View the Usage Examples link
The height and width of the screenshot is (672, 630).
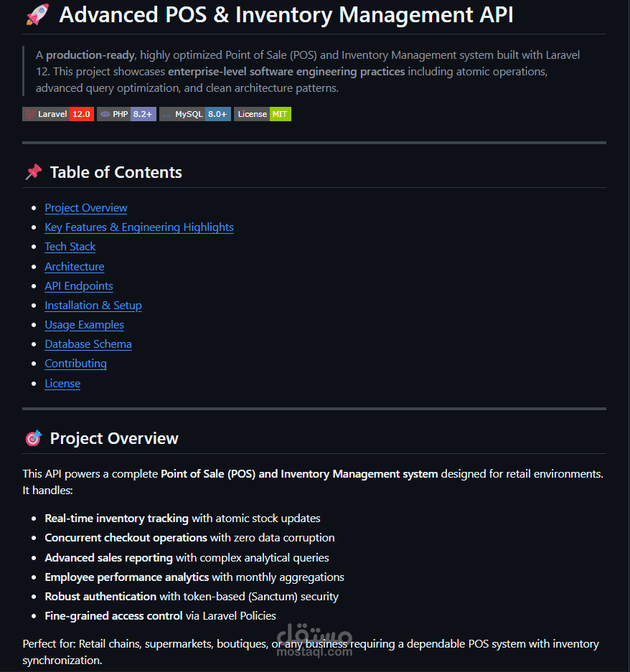84,325
